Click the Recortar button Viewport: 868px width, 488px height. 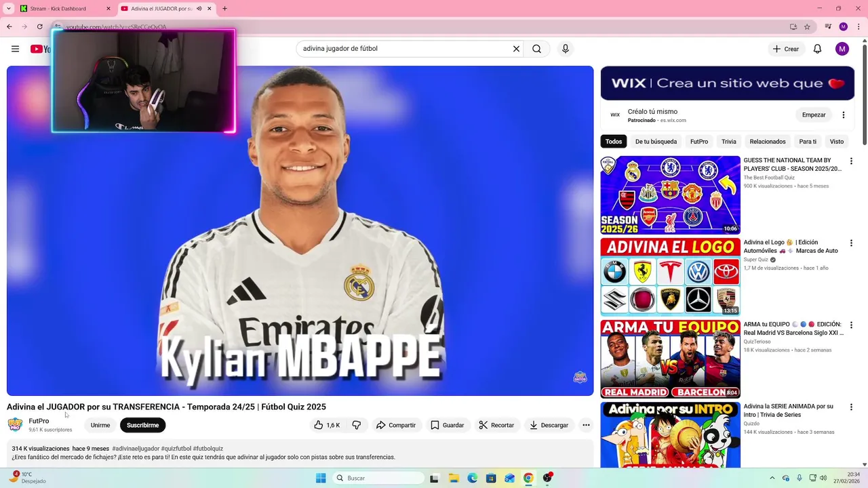click(x=496, y=425)
